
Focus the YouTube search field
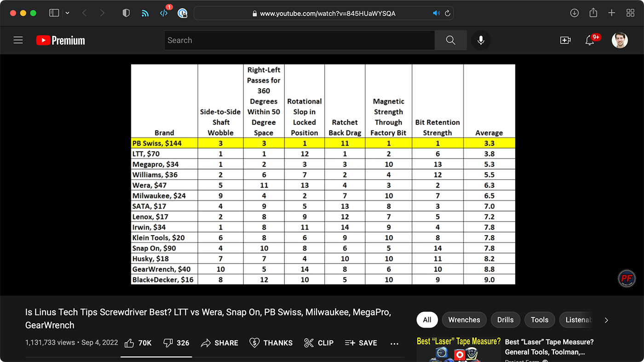click(299, 40)
